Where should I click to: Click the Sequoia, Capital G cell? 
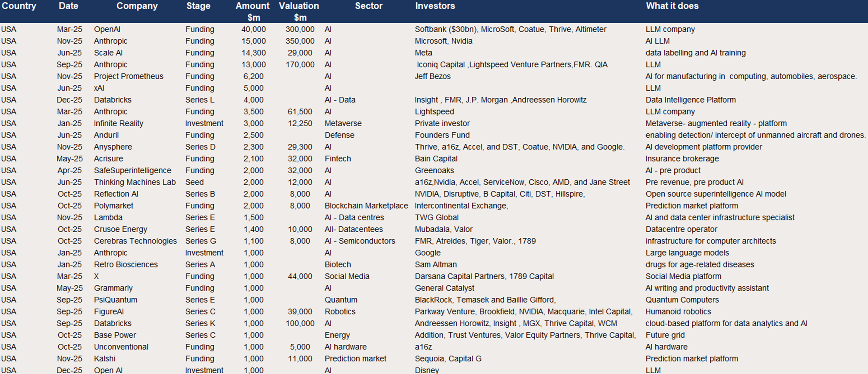pyautogui.click(x=448, y=359)
